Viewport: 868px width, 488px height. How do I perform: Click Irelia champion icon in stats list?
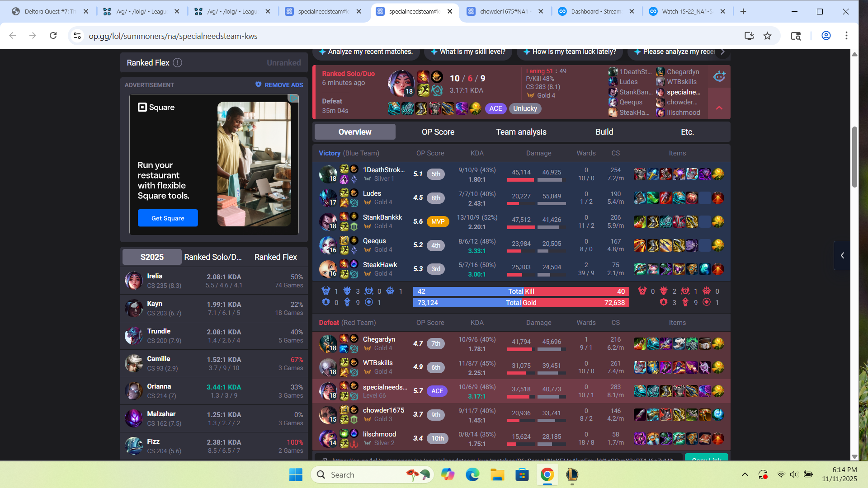click(x=134, y=281)
